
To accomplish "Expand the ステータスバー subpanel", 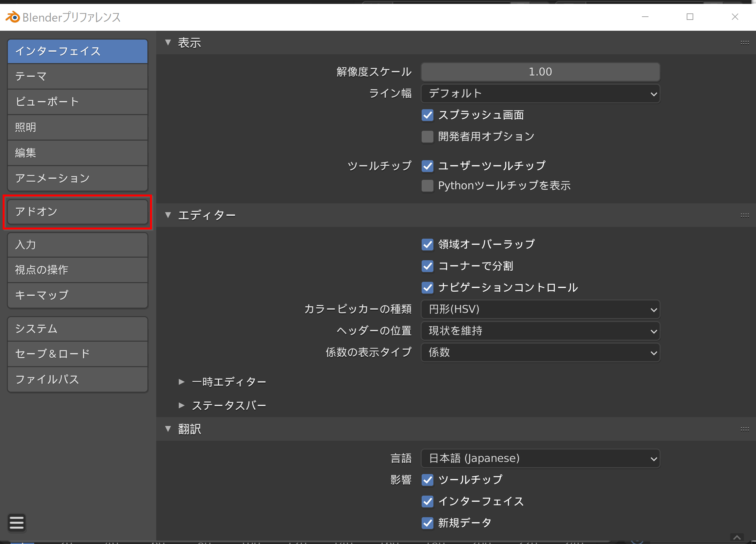I will point(181,405).
